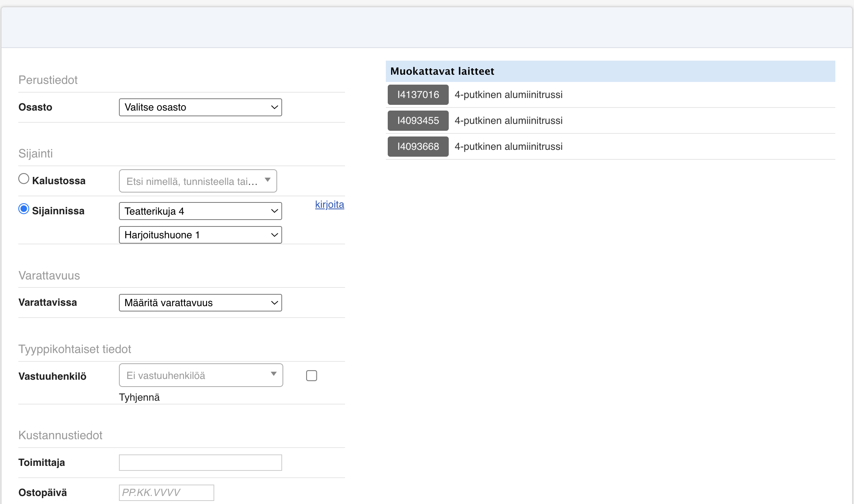Open the Harjoitushuone 1 room dropdown
This screenshot has width=854, height=504.
tap(200, 235)
